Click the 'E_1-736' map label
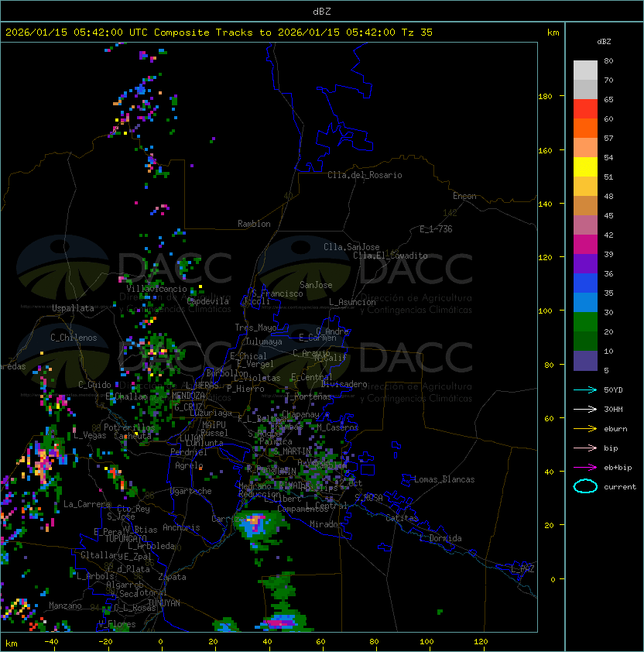Screen dimensions: 644x652 click(436, 229)
